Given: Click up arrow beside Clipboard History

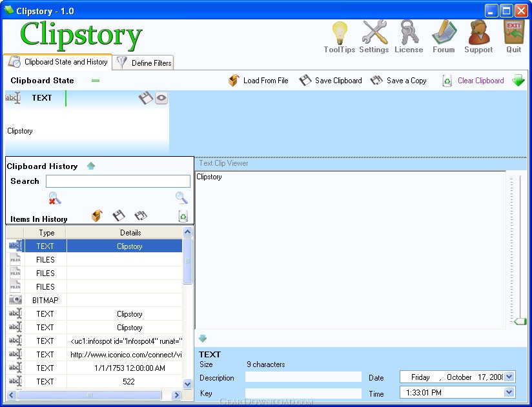Looking at the screenshot, I should (91, 166).
